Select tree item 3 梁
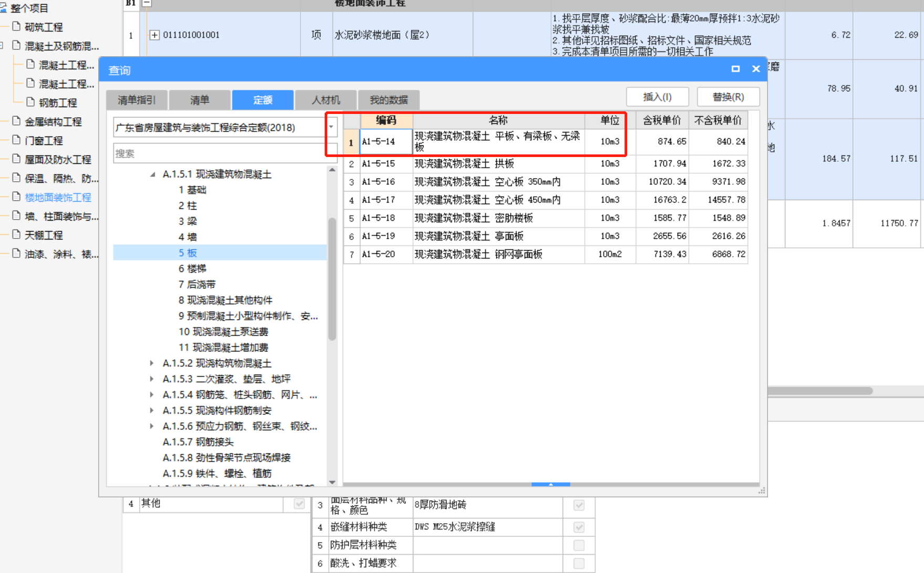This screenshot has width=924, height=573. (x=188, y=221)
